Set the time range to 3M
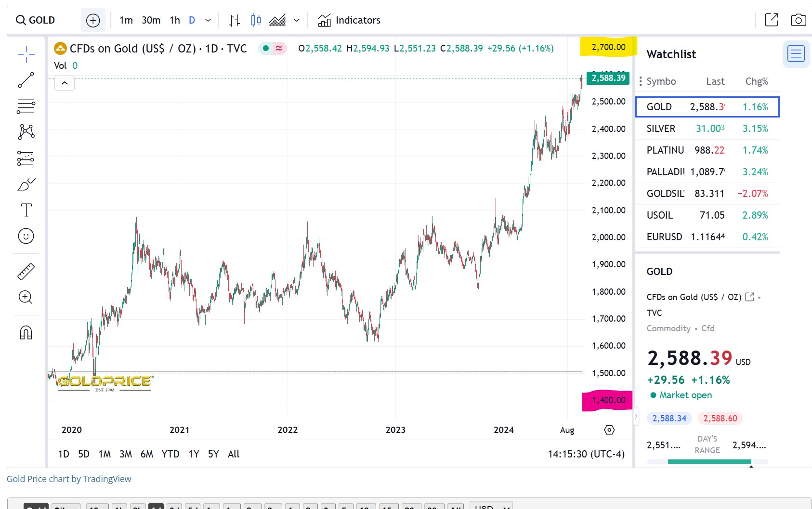Viewport: 812px width, 509px height. (126, 454)
